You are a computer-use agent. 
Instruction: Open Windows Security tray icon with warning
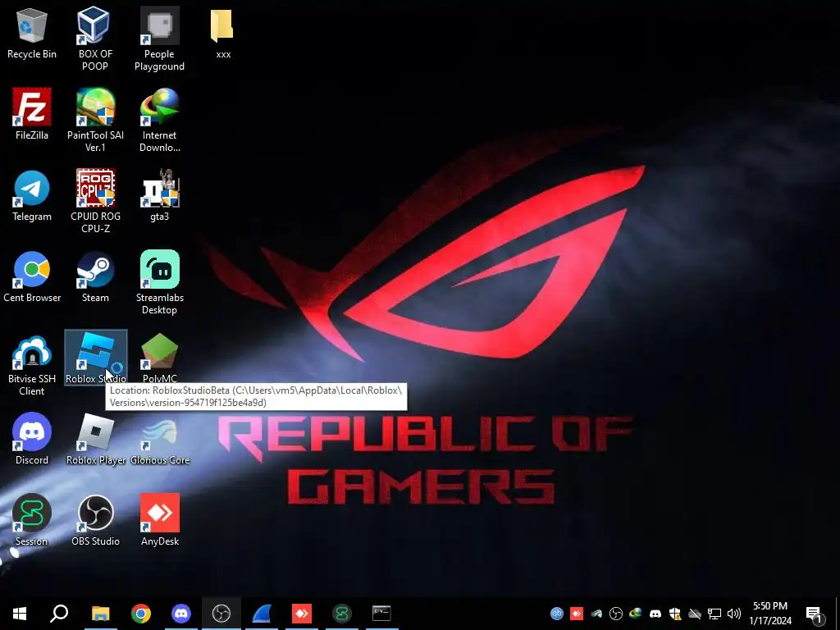coord(675,614)
